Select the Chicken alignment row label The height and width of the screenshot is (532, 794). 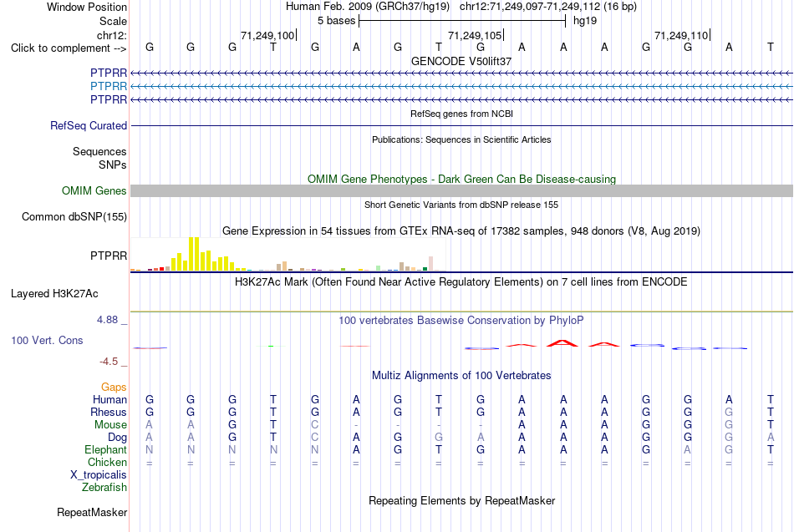107,462
